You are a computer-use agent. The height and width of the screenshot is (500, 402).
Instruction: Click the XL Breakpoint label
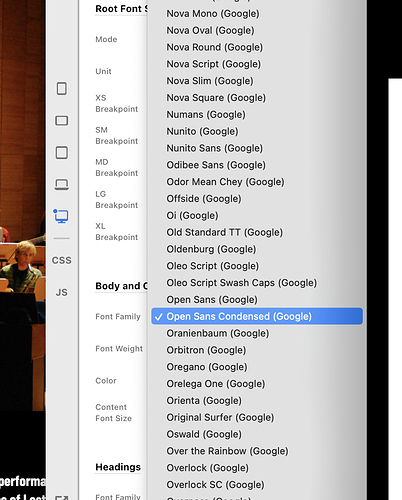click(117, 231)
